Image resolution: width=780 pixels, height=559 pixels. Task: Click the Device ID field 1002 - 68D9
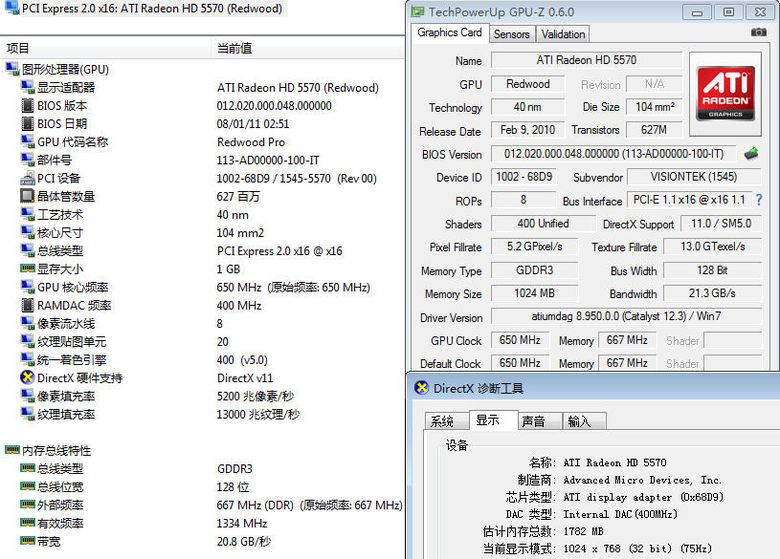point(524,177)
